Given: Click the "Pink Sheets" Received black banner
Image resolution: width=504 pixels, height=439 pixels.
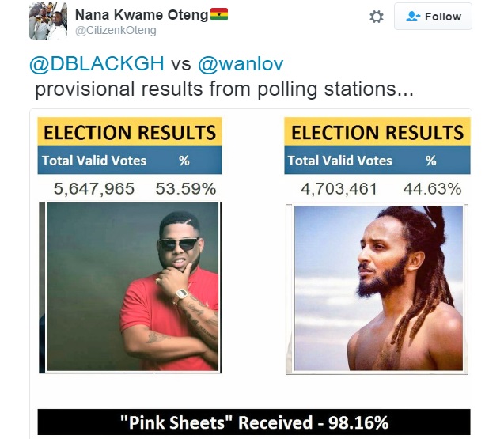Looking at the screenshot, I should (254, 422).
